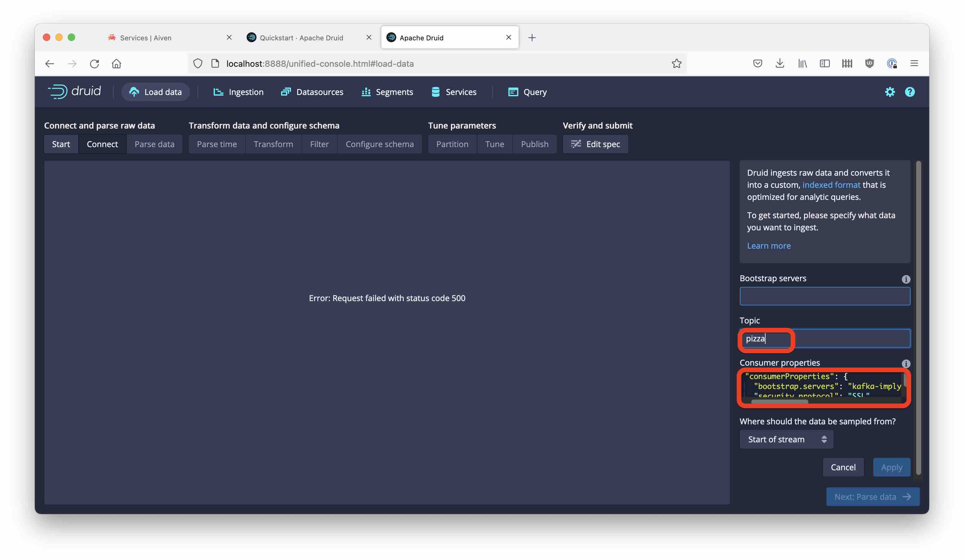
Task: Open Firefox hamburger menu
Action: [914, 63]
